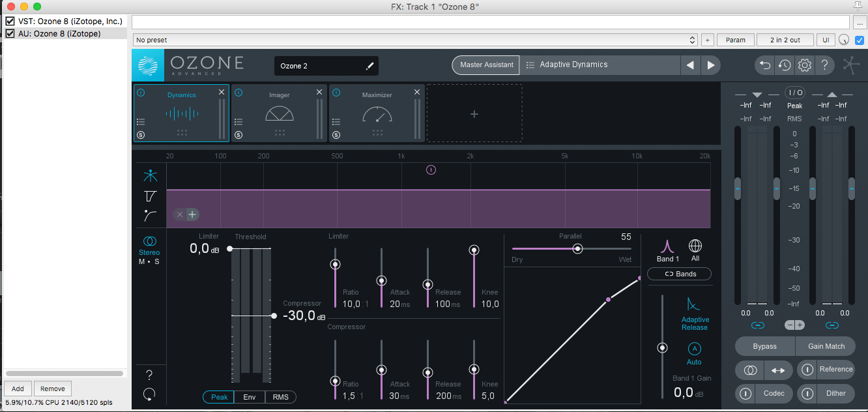The height and width of the screenshot is (412, 868).
Task: Open the 2 in 2 out routing
Action: click(785, 40)
